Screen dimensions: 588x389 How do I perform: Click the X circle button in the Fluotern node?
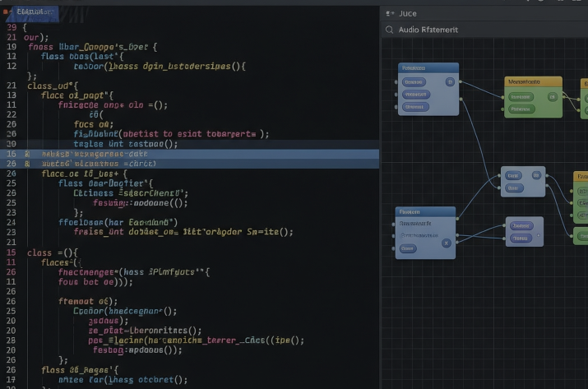(x=446, y=243)
